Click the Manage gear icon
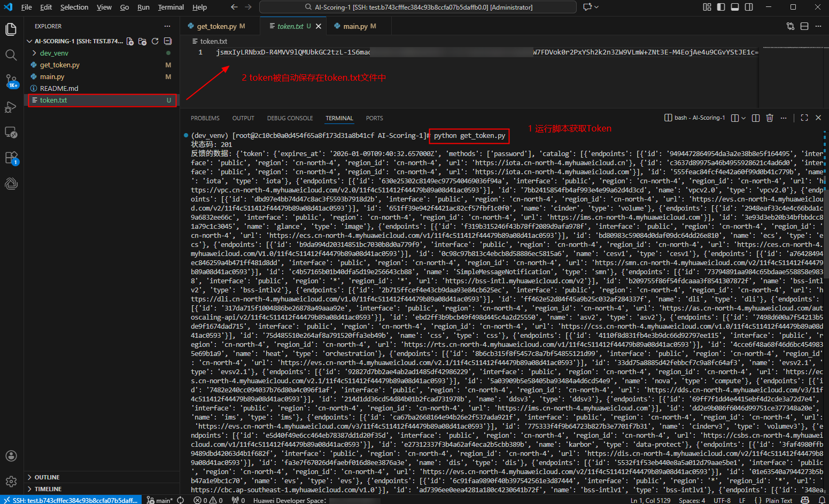 pos(11,482)
